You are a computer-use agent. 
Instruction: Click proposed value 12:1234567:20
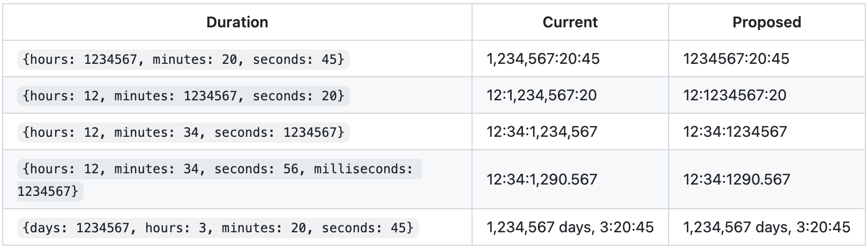(735, 95)
